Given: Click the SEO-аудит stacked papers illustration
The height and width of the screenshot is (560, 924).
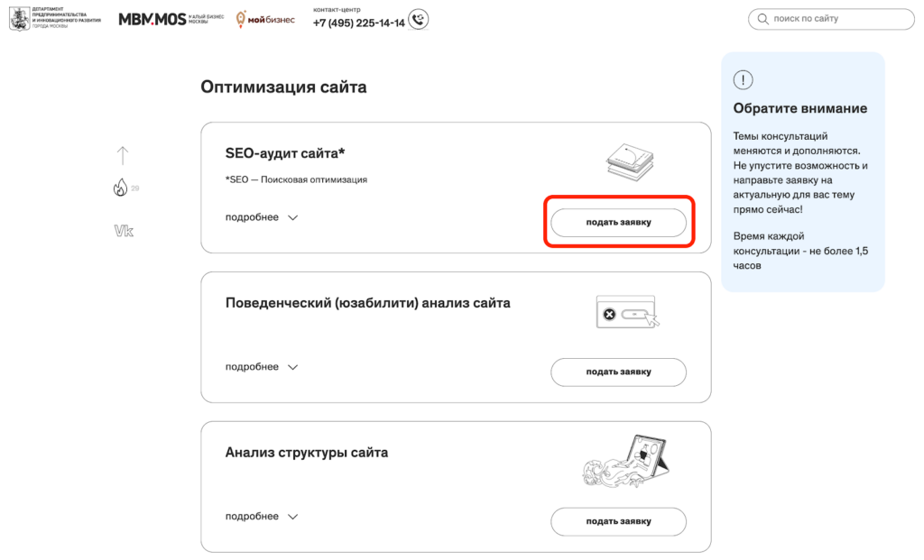Looking at the screenshot, I should [x=629, y=159].
